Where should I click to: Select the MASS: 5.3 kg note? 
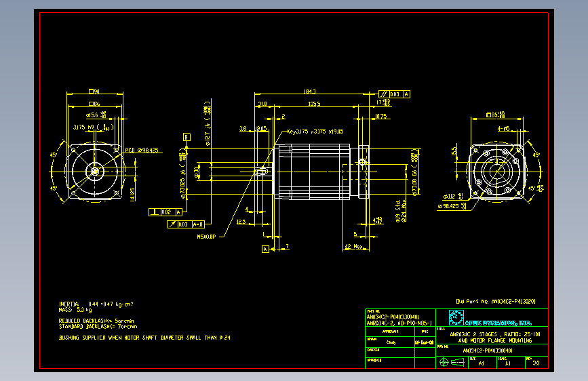tap(75, 310)
